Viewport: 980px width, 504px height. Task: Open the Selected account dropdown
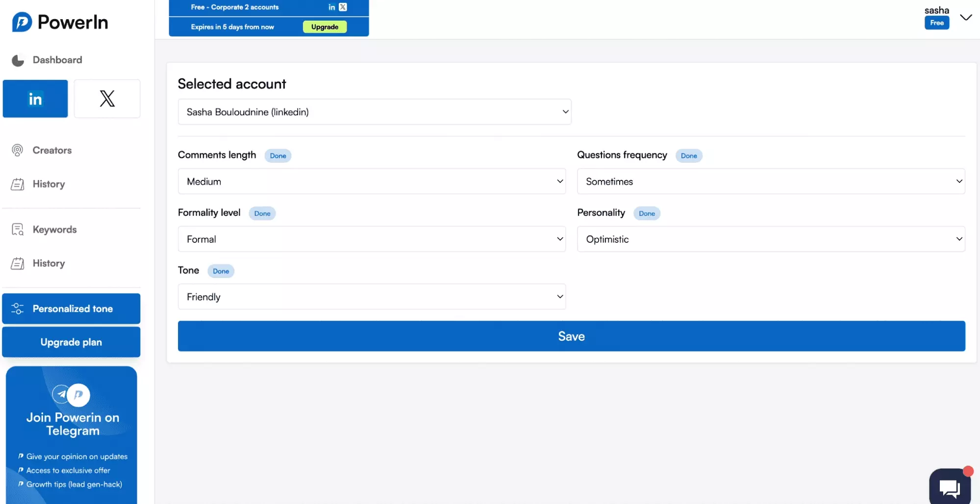click(x=374, y=112)
